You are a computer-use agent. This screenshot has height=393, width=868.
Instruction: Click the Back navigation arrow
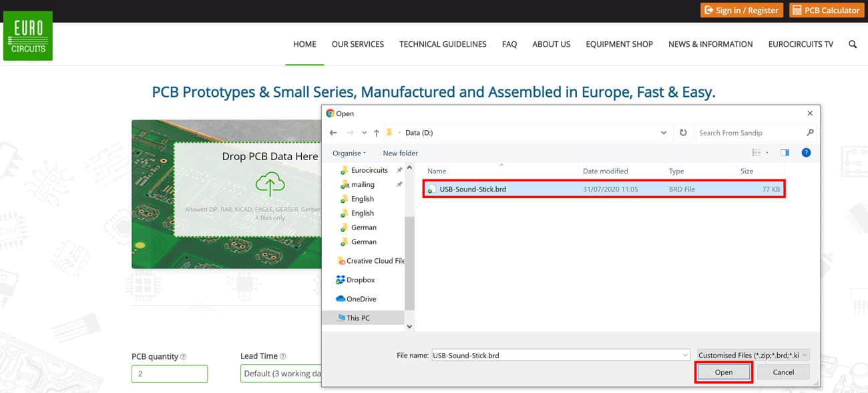(333, 132)
